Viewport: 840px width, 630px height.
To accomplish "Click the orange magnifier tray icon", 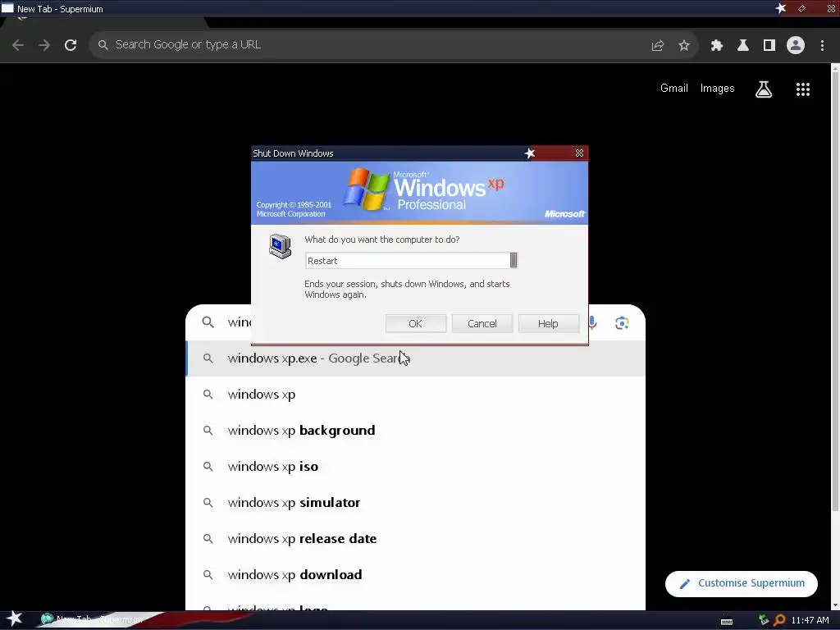I will coord(779,620).
